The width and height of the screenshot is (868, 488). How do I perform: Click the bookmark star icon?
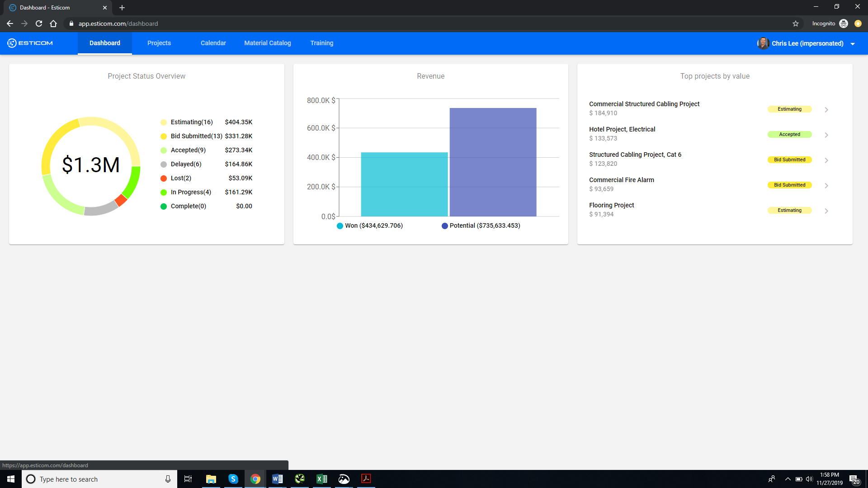coord(796,23)
